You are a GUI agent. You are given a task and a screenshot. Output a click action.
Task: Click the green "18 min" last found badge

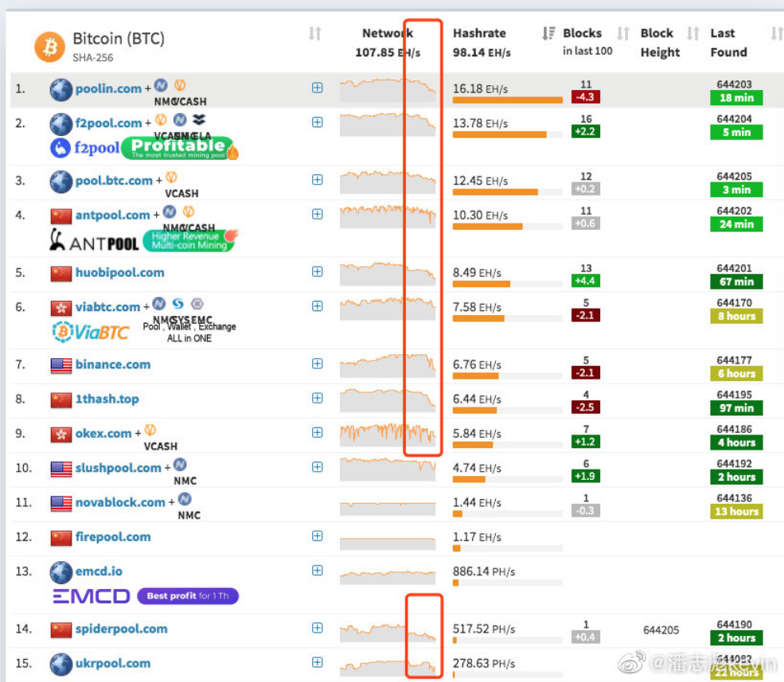(736, 98)
